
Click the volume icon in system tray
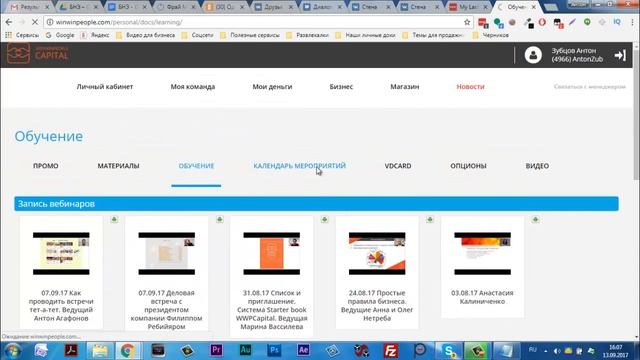tap(557, 351)
